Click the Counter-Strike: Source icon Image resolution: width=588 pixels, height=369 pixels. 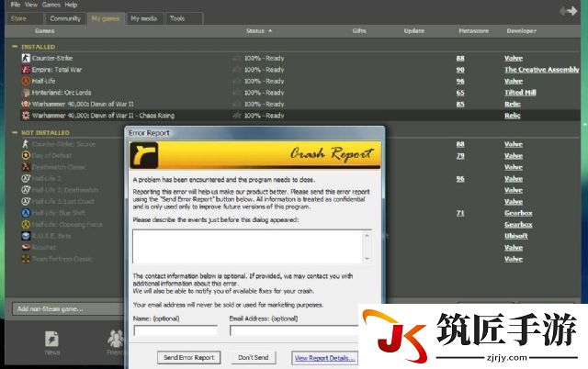(26, 144)
